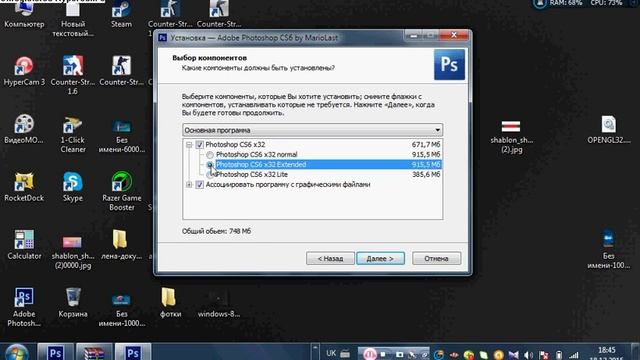Open the taskbar clock showing 18:45
The width and height of the screenshot is (640, 360).
[607, 353]
